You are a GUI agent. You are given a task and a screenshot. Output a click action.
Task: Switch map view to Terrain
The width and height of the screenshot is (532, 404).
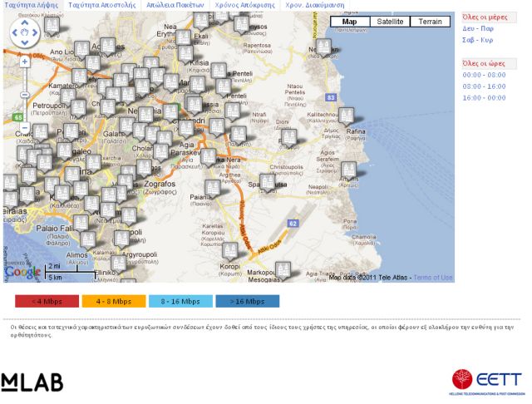pyautogui.click(x=430, y=22)
